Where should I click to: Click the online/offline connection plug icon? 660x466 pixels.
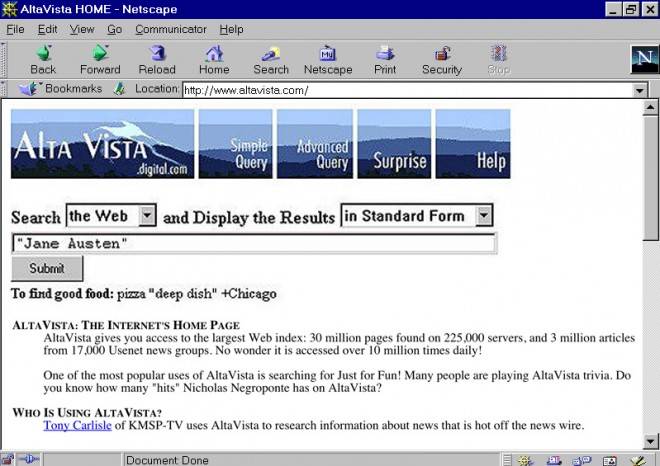point(29,460)
